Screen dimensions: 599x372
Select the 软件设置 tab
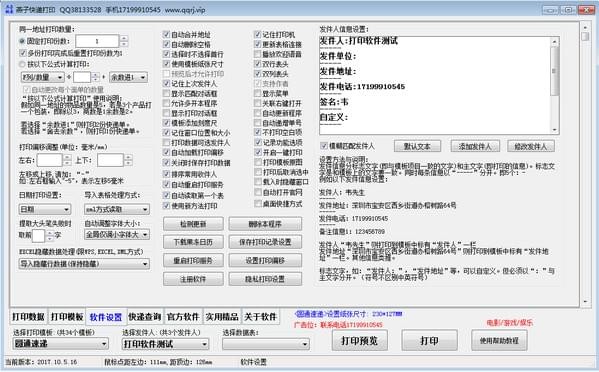click(x=106, y=317)
